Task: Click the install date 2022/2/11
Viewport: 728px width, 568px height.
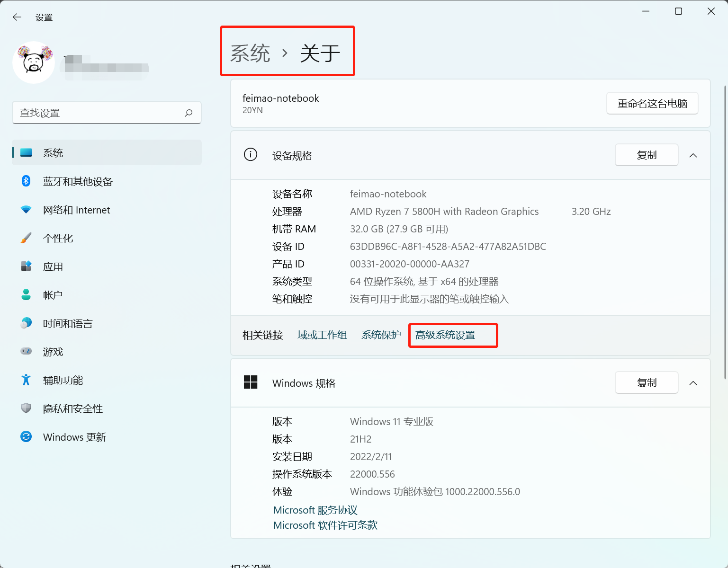Action: (371, 456)
